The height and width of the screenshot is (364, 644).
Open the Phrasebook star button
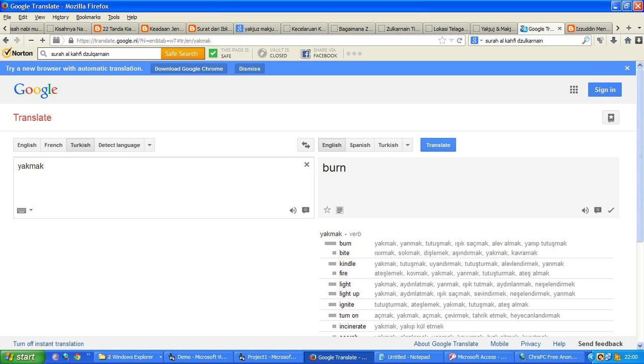coord(611,117)
